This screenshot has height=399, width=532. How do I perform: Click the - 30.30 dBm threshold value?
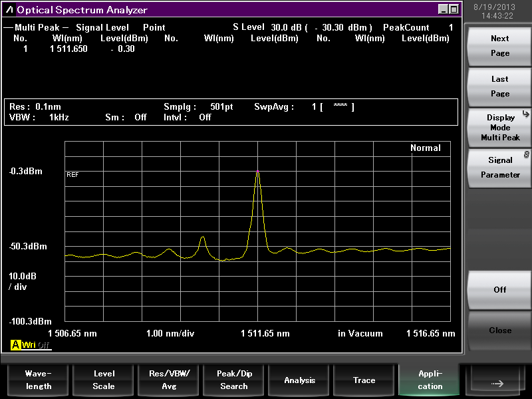click(343, 27)
